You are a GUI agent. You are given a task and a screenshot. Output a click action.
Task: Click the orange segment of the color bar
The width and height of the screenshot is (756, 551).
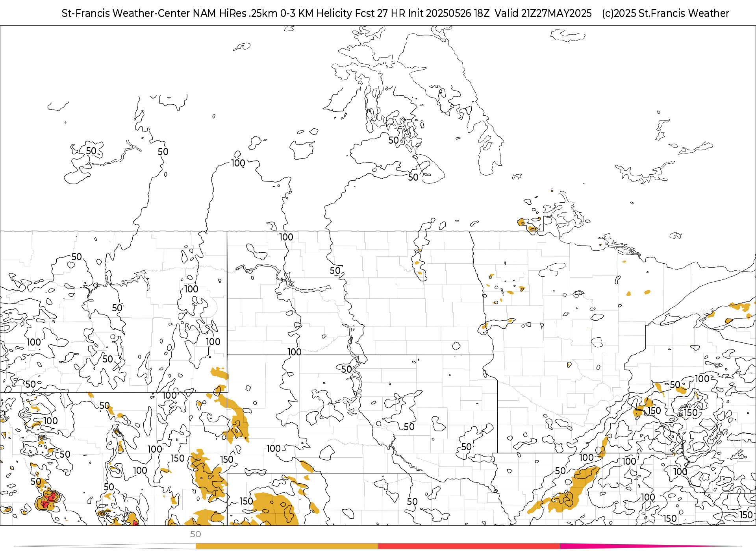coord(287,546)
